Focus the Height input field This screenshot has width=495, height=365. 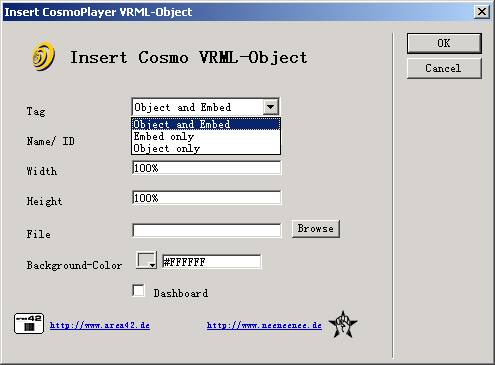pos(207,198)
